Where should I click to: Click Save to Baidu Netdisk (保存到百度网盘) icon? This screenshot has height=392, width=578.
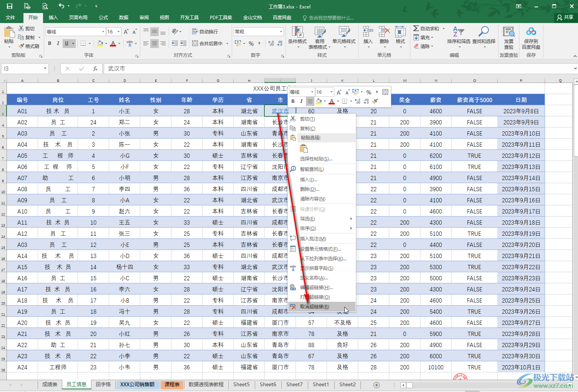click(x=531, y=32)
